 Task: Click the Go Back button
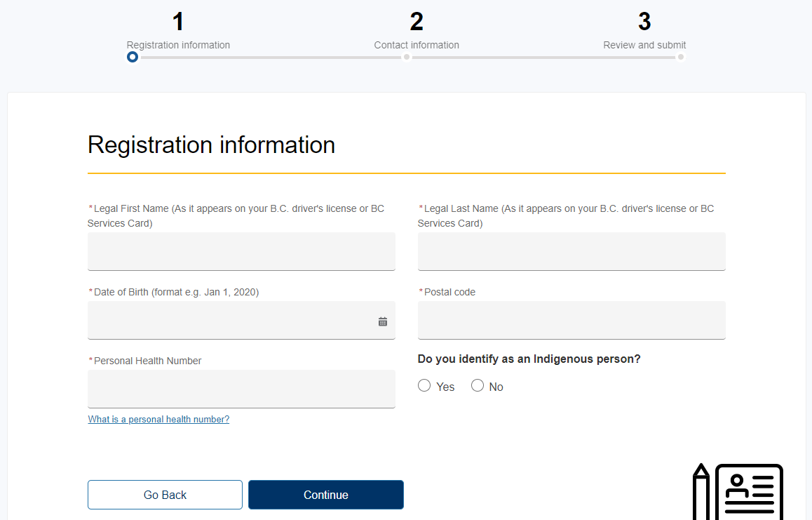pos(165,495)
